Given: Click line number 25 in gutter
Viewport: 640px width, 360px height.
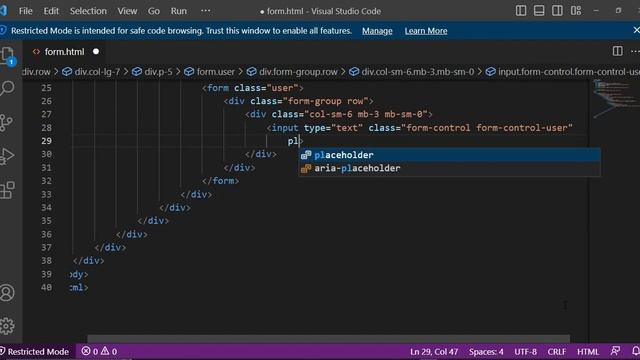Looking at the screenshot, I should pyautogui.click(x=47, y=88).
